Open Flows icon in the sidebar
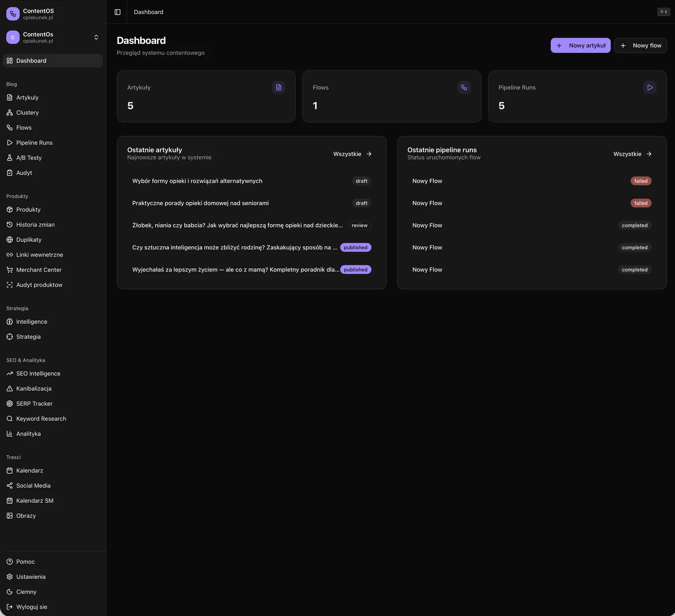675x616 pixels. click(x=9, y=127)
